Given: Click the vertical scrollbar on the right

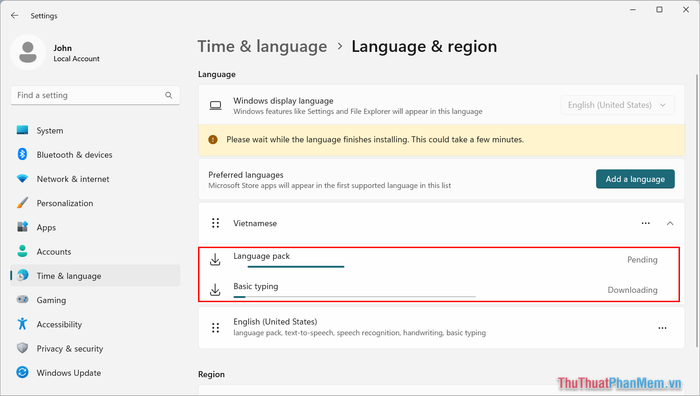Looking at the screenshot, I should point(697,210).
